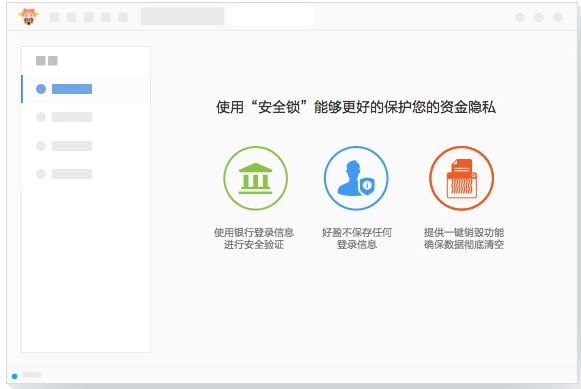Select the fourth sidebar item
Viewport: 581px width, 389px height.
click(x=86, y=174)
